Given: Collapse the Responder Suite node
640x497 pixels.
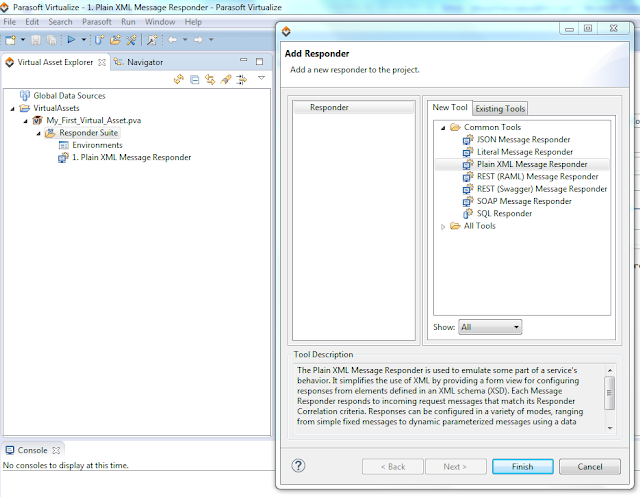Looking at the screenshot, I should [x=38, y=133].
